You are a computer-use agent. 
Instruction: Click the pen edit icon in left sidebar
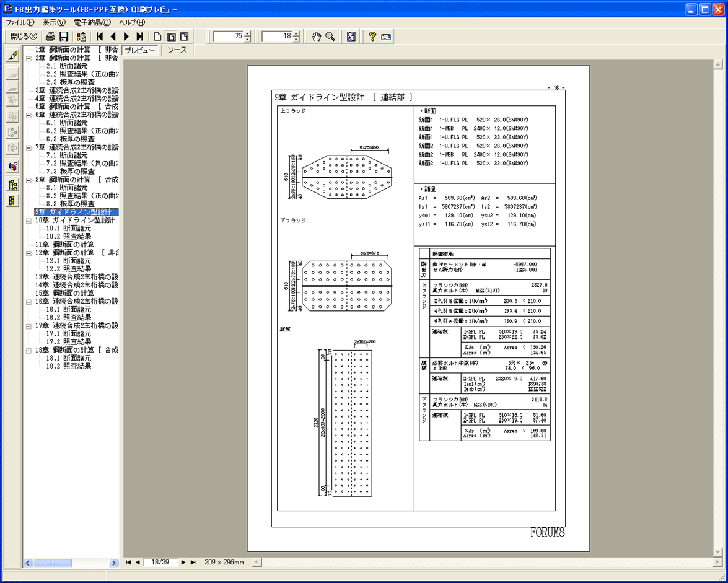point(12,56)
